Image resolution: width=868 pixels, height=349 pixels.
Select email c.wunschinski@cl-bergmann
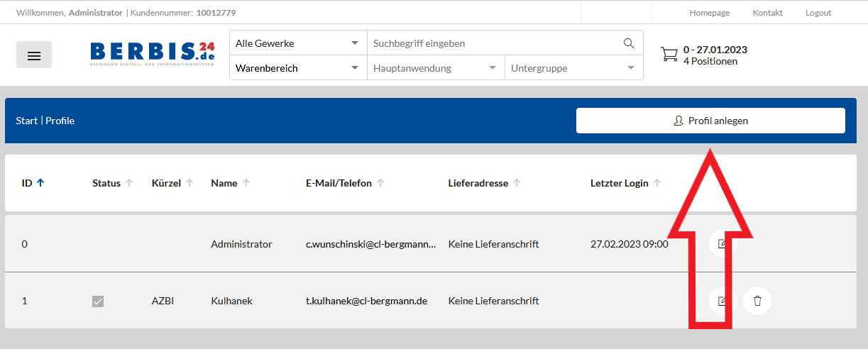371,244
